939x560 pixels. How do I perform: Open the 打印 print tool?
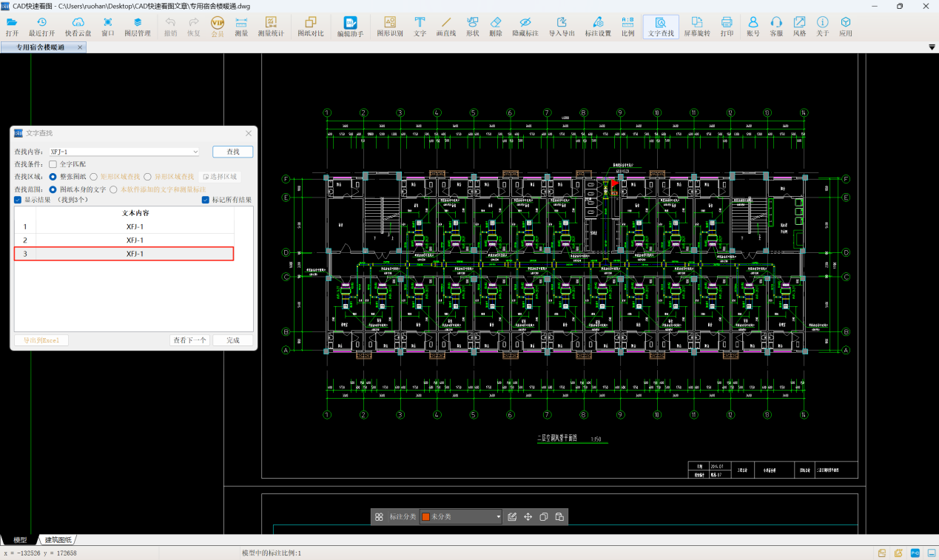[727, 27]
